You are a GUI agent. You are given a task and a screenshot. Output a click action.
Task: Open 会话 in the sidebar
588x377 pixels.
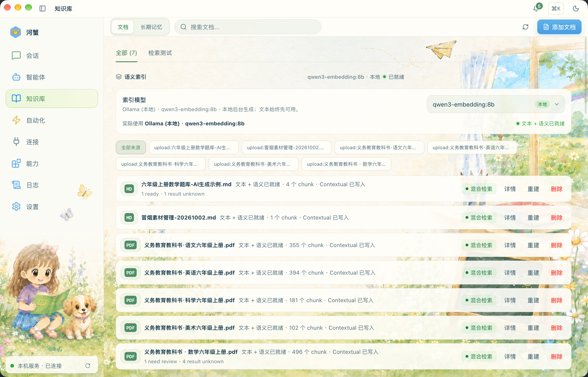[x=52, y=56]
